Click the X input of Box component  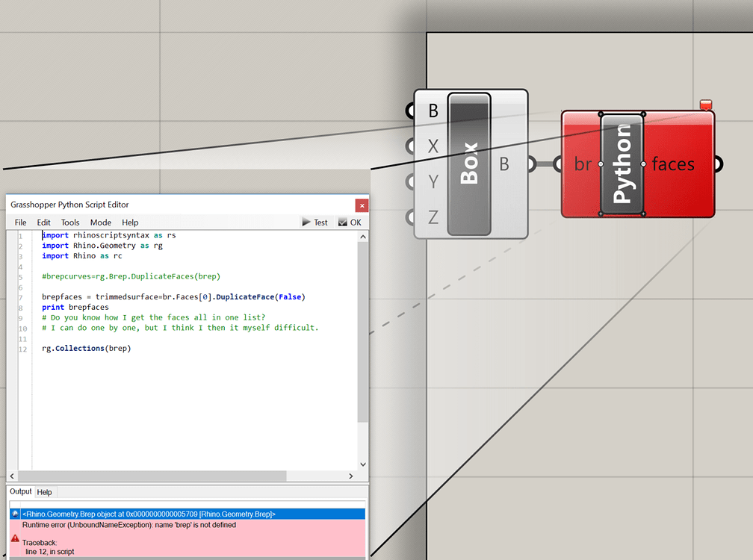click(x=433, y=146)
